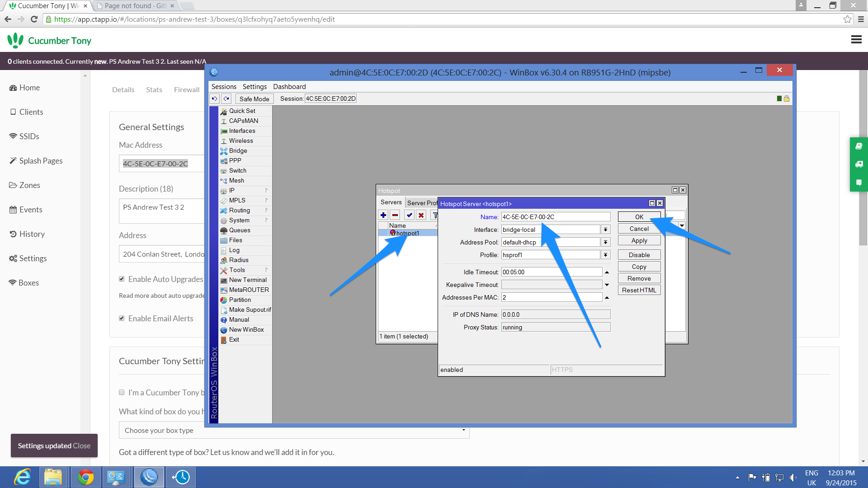Switch to the Firewall tab

coord(186,89)
